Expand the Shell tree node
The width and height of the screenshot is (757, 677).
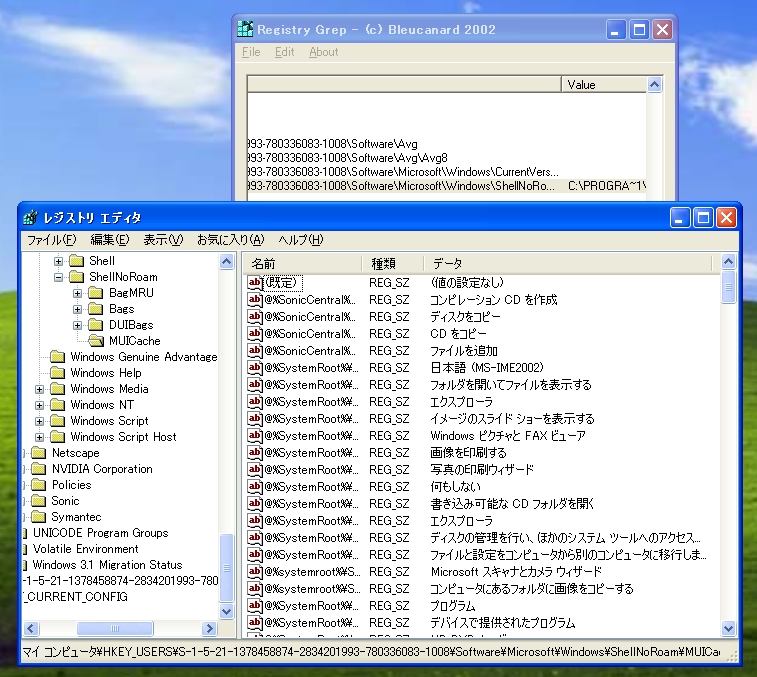pos(58,261)
